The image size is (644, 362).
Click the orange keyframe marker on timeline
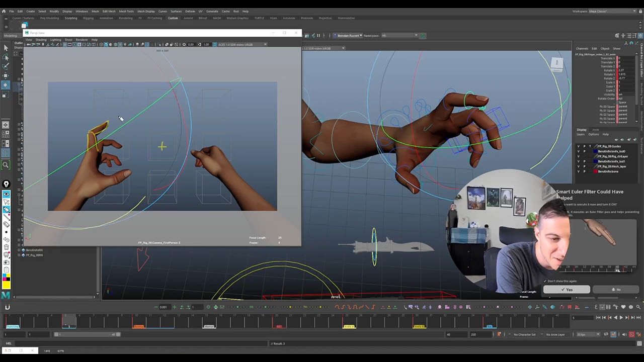pos(138,326)
